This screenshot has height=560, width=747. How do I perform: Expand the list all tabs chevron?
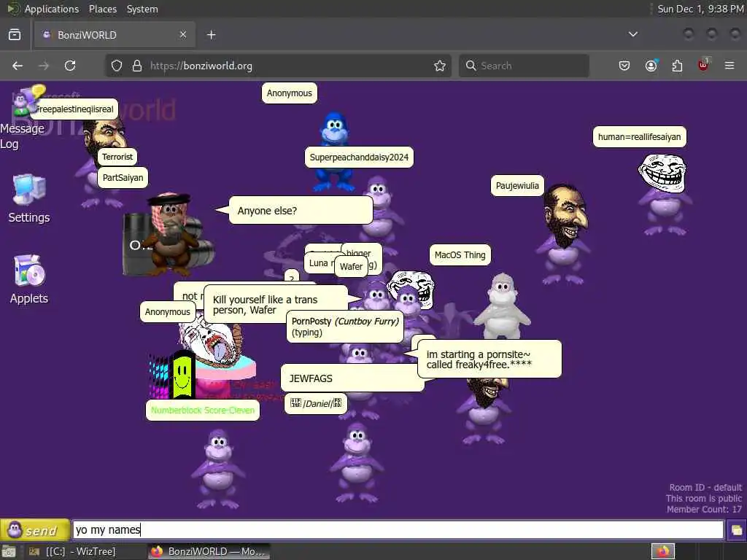pos(633,34)
